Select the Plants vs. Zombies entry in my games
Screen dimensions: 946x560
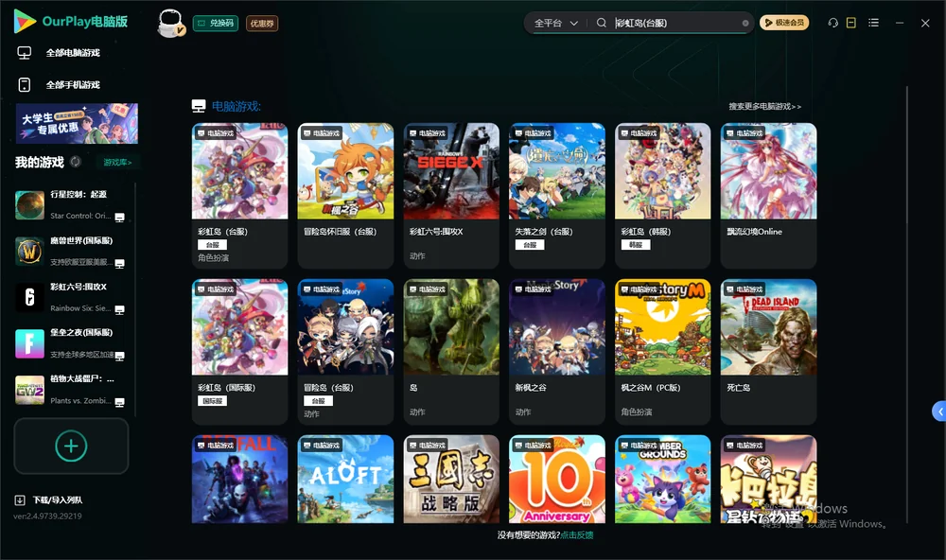(x=71, y=390)
